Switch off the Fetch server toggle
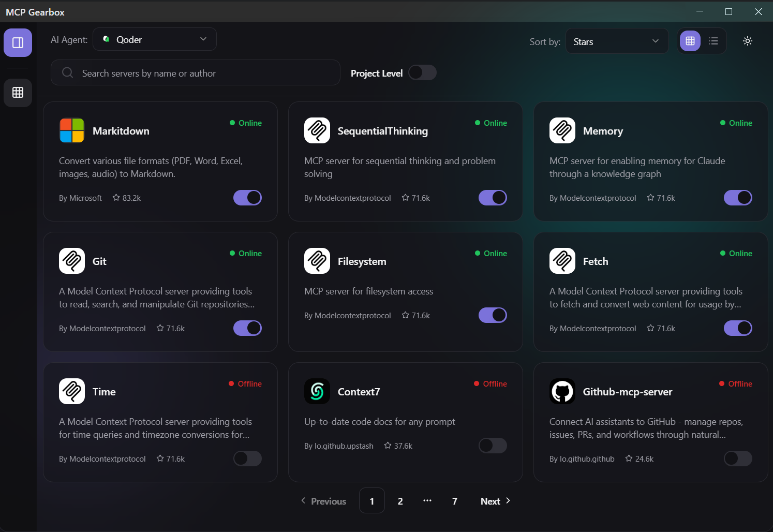773x532 pixels. point(738,328)
